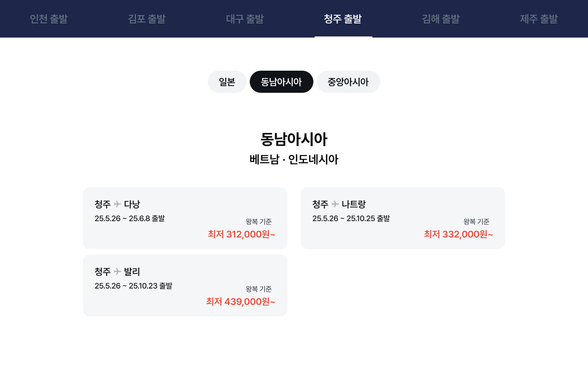This screenshot has width=588, height=383.
Task: Click the 최저 439,000원 price
Action: (x=241, y=302)
